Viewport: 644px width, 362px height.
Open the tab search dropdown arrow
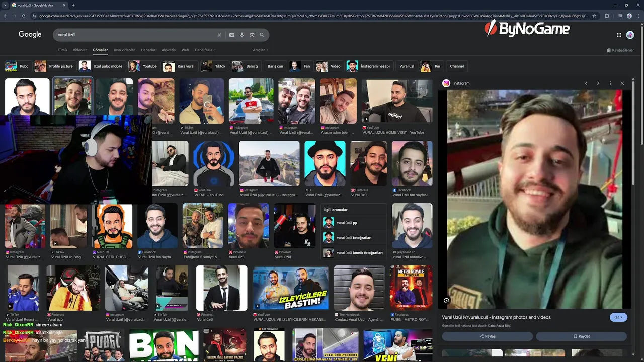coord(5,5)
